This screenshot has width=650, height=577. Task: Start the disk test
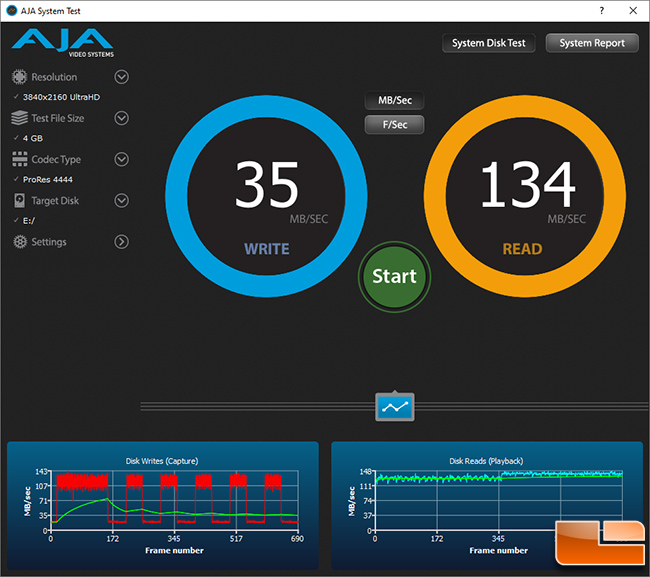click(x=394, y=276)
